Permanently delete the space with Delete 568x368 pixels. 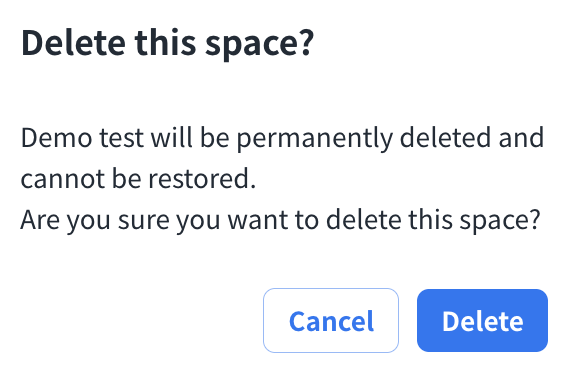[482, 321]
